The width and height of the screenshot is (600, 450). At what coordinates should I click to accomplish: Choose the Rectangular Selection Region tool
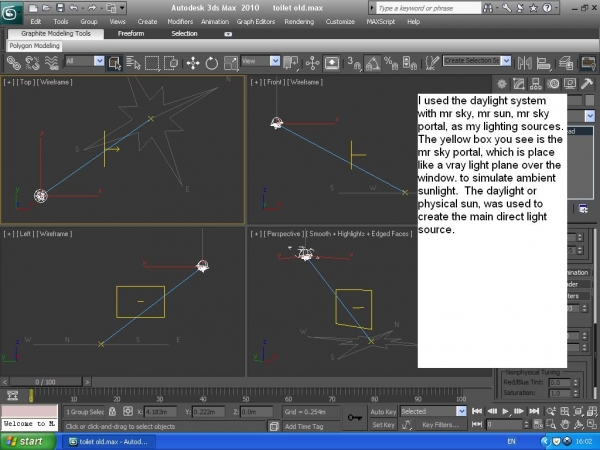click(x=152, y=63)
